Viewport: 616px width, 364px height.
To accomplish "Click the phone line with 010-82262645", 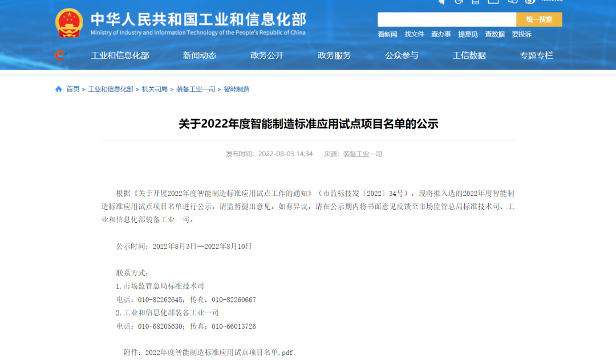I will (x=186, y=300).
